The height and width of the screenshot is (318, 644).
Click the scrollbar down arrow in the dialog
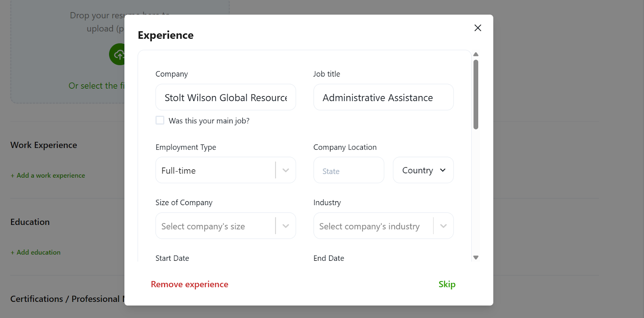476,258
